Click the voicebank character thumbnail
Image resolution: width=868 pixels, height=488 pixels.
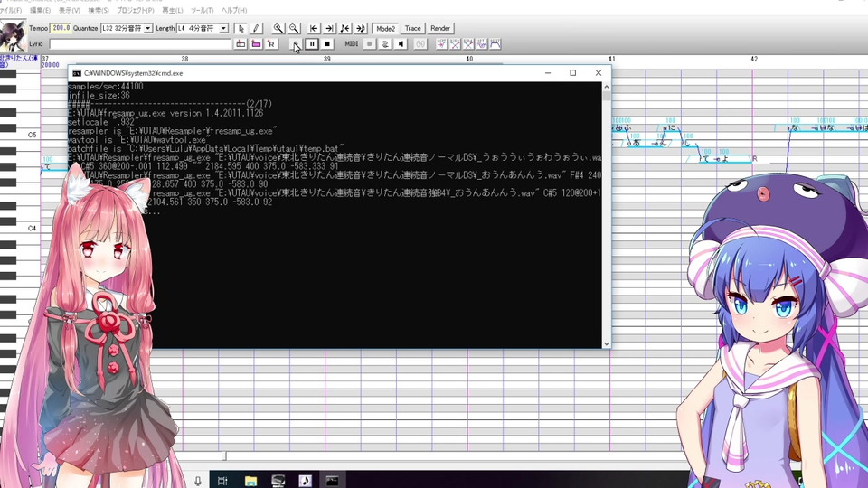coord(14,35)
